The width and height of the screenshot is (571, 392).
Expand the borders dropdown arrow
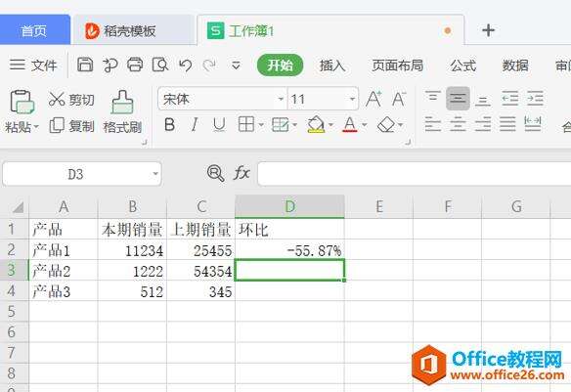click(261, 125)
